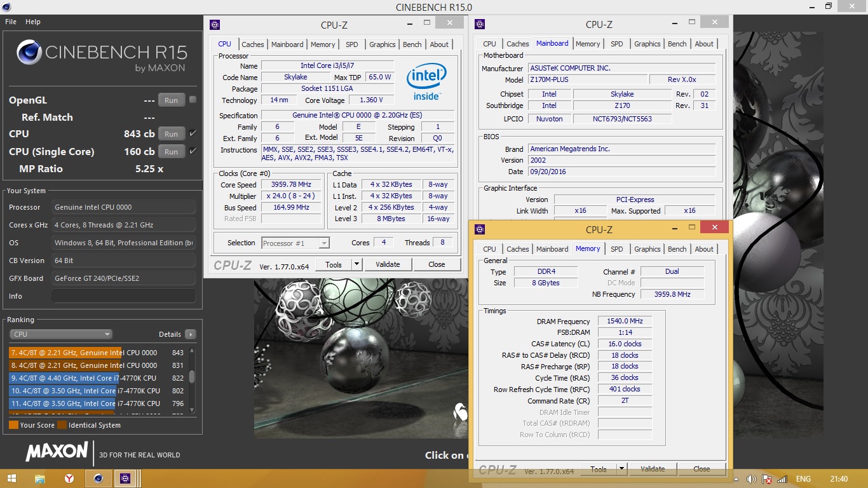Open the File menu in Cinebench

click(x=11, y=22)
